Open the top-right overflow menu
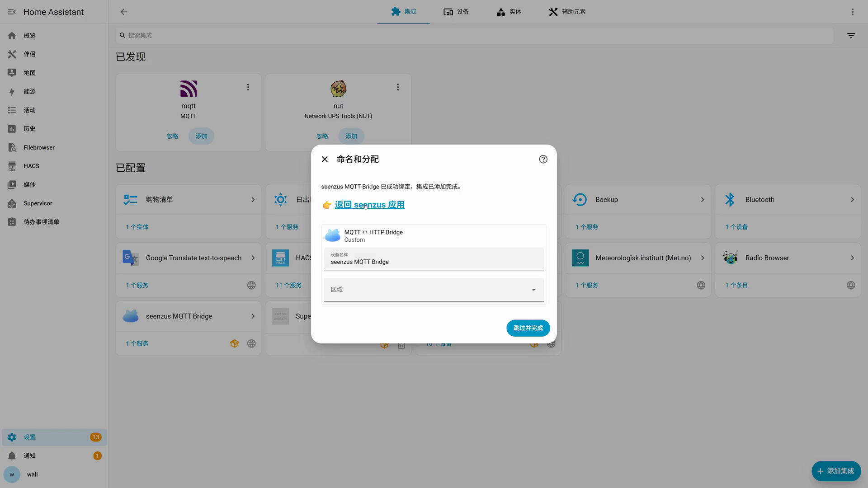The image size is (868, 488). 853,12
